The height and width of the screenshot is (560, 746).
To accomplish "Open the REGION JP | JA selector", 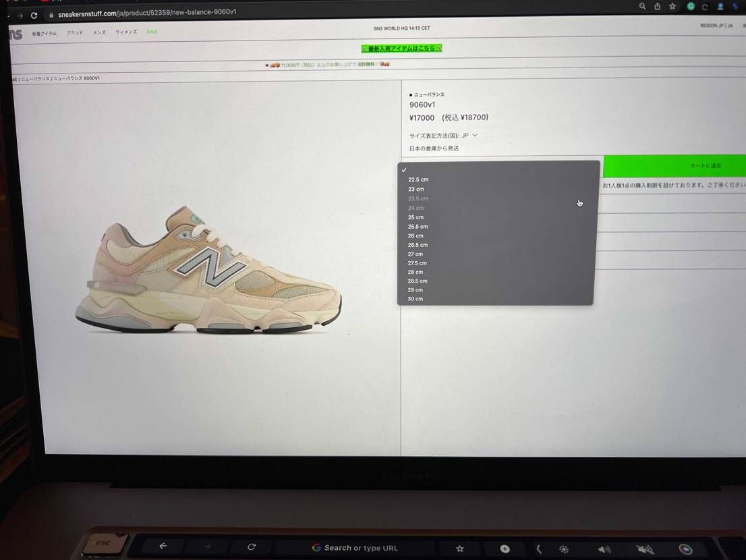I will pos(716,25).
